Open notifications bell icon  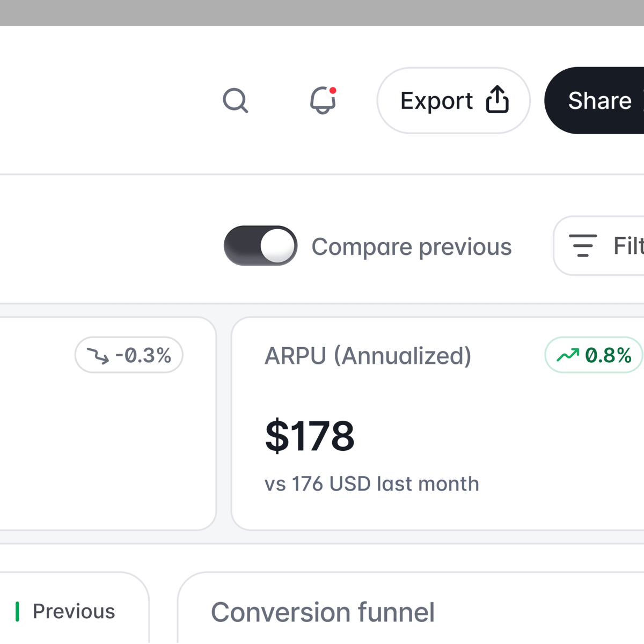click(x=323, y=100)
